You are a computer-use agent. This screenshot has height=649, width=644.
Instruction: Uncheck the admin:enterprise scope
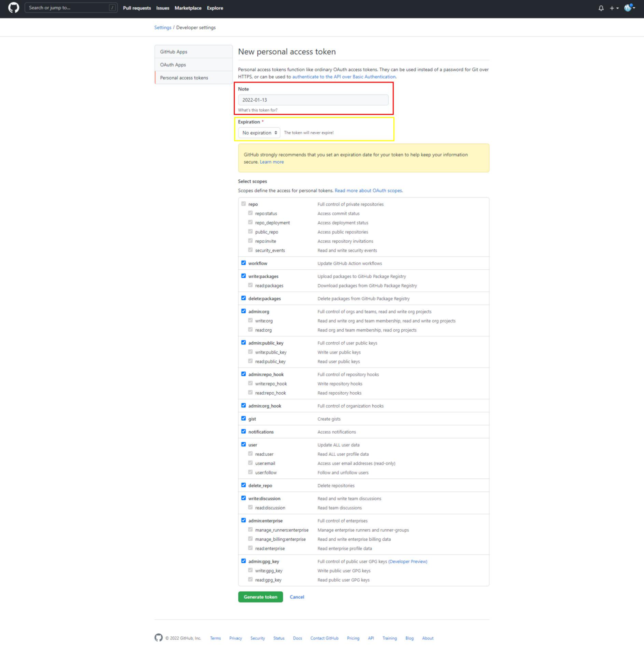(243, 520)
